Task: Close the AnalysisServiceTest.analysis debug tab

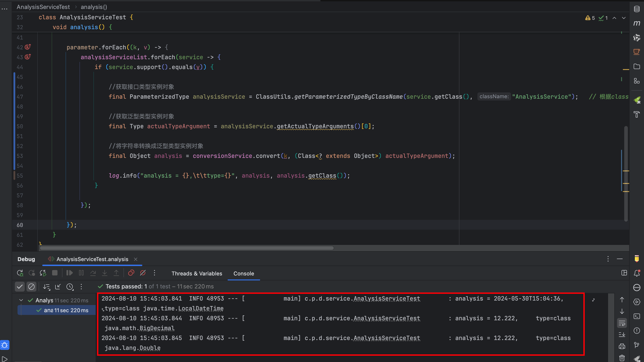Action: 135,259
